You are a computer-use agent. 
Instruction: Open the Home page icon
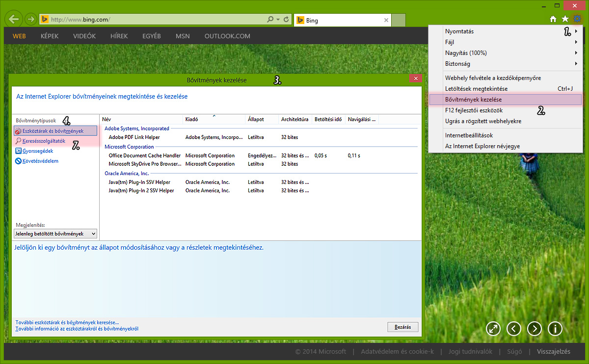[x=553, y=19]
